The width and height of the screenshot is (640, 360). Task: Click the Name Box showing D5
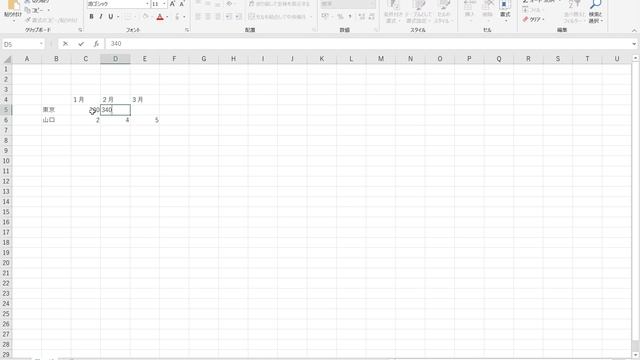(x=20, y=44)
